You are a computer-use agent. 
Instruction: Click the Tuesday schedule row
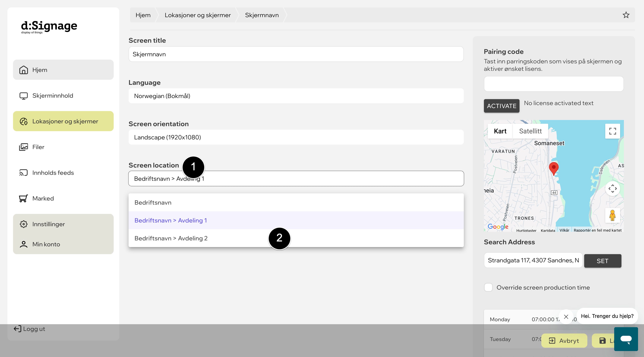click(x=553, y=339)
